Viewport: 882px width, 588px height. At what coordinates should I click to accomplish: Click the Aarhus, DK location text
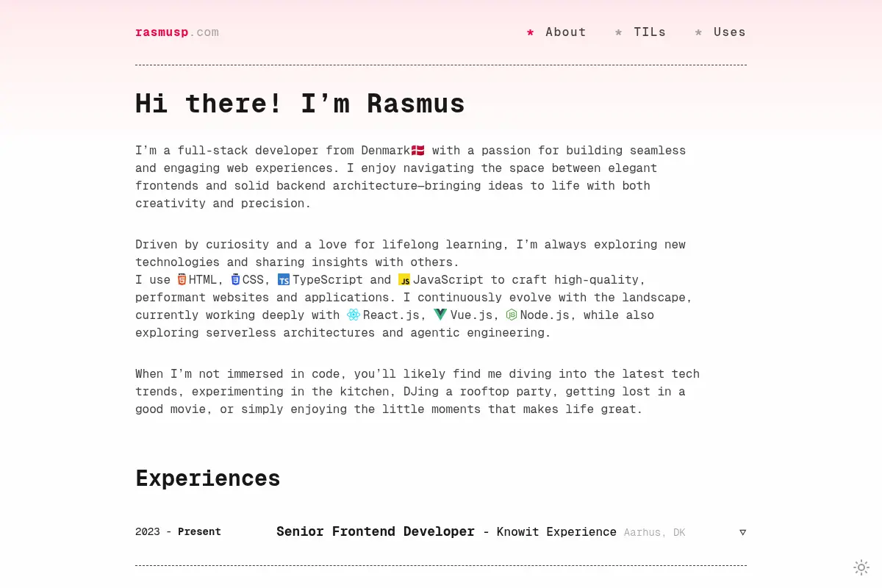(x=654, y=532)
